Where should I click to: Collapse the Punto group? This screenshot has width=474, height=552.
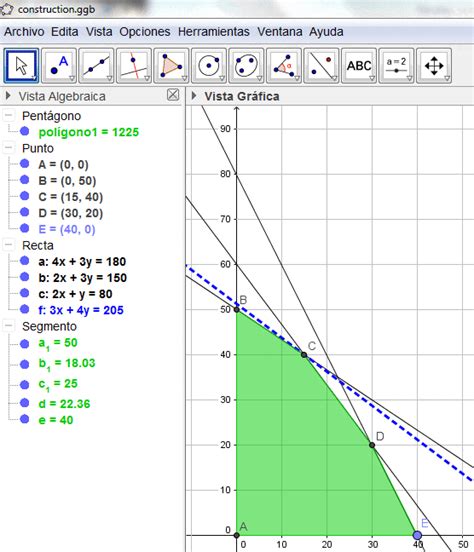click(x=9, y=148)
